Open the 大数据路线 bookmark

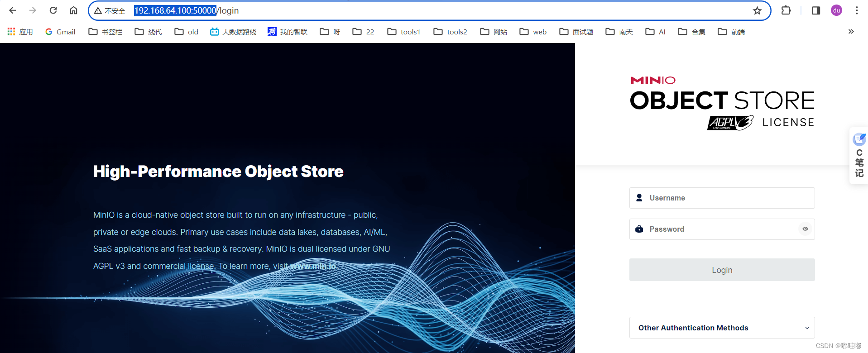point(233,32)
